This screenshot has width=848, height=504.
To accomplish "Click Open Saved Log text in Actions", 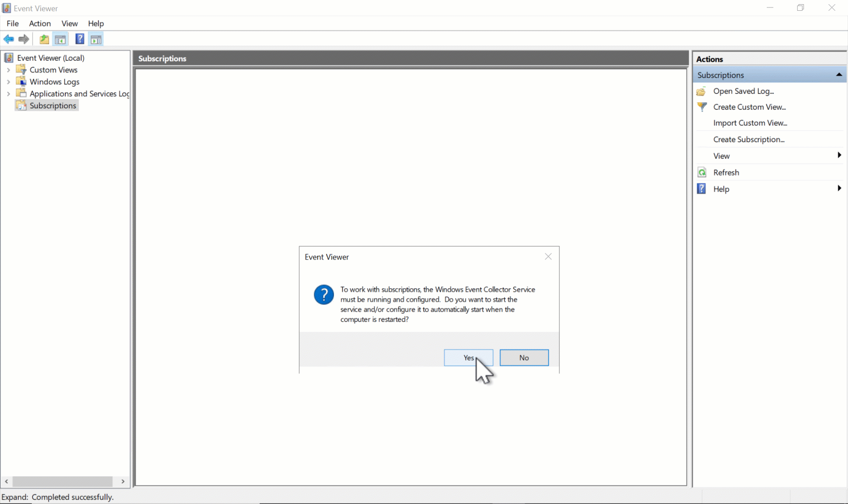I will [x=743, y=91].
